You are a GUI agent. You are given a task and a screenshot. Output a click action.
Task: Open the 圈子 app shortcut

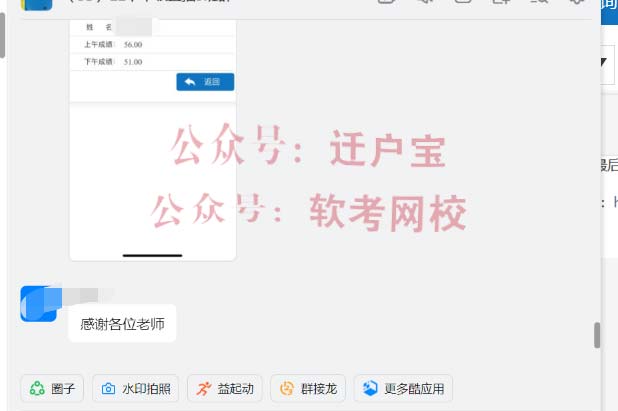(52, 389)
